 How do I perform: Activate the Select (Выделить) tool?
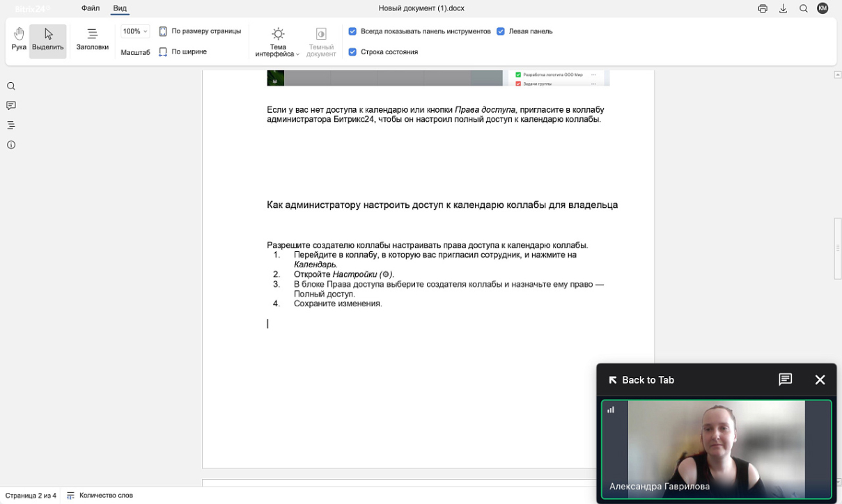(47, 40)
